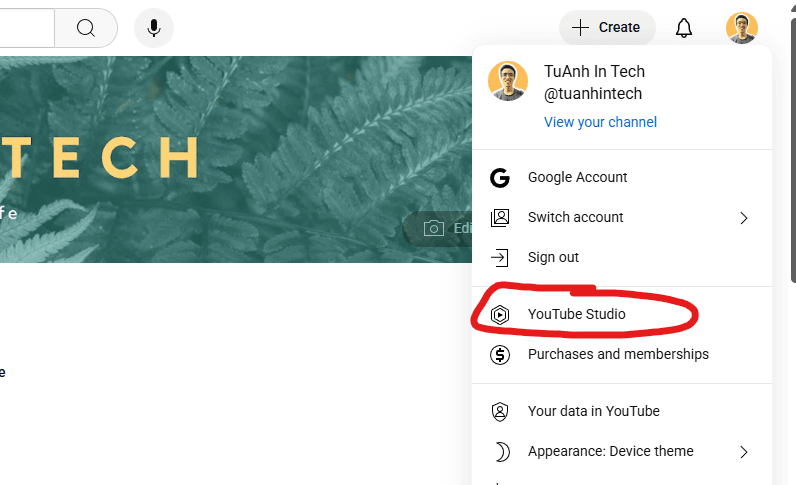The image size is (796, 485).
Task: Open Your data in YouTube
Action: [622, 411]
